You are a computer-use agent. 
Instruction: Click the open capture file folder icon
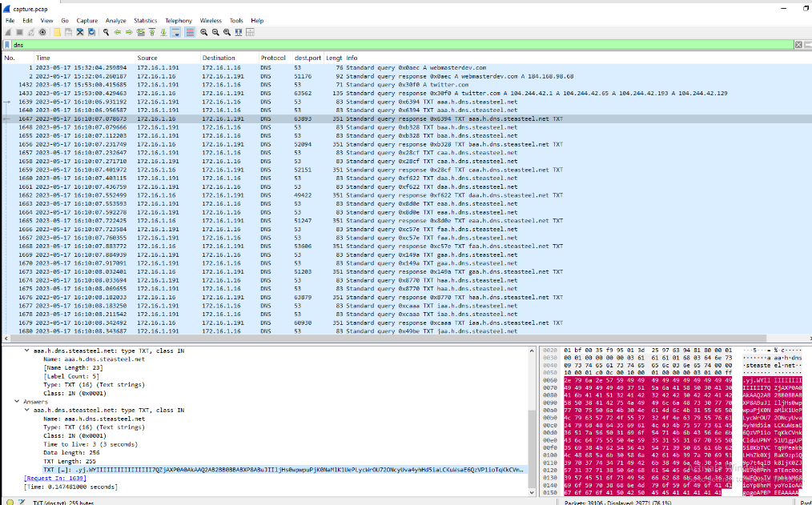point(58,32)
